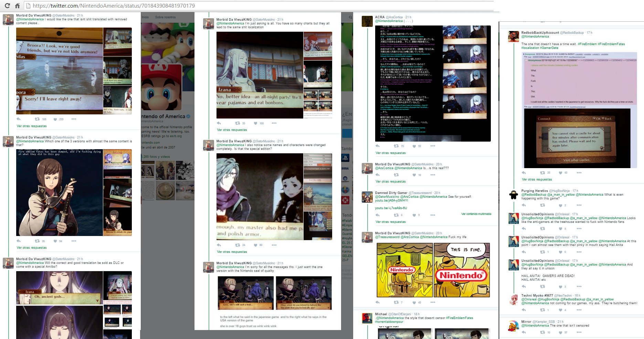Click 'Ver otras respuestas' under the Izana pajamas tweet

click(232, 130)
